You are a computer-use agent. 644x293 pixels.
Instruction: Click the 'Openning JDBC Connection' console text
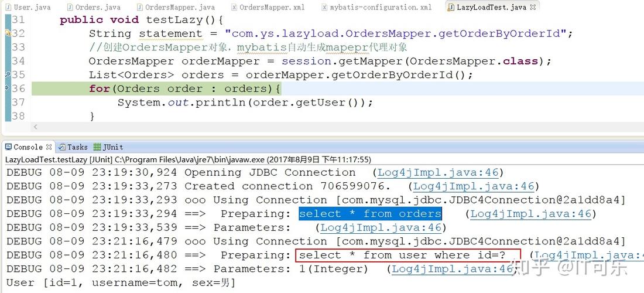[270, 173]
